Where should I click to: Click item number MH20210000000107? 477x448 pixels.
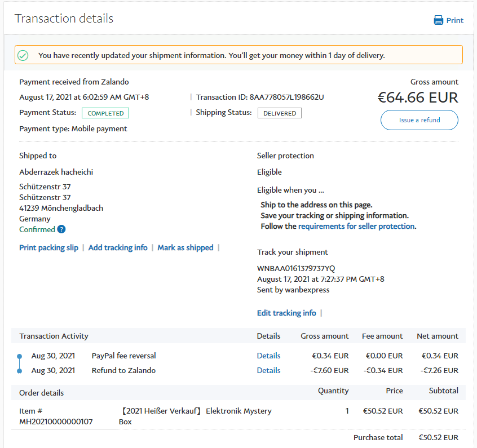point(56,422)
